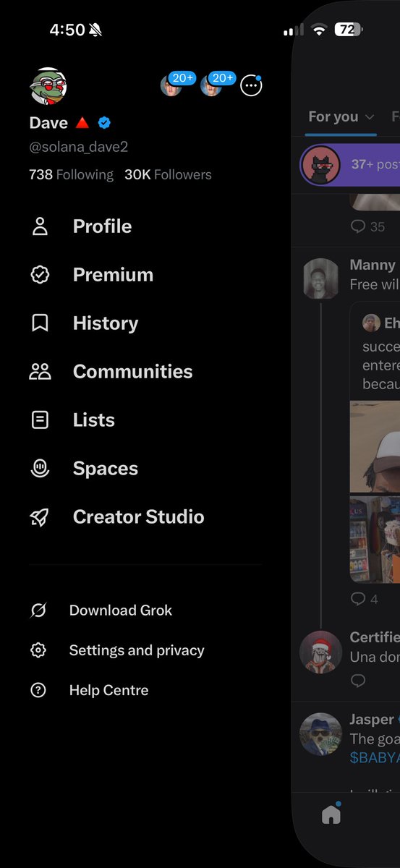Open the 738 Following list
This screenshot has width=400, height=868.
coord(71,174)
